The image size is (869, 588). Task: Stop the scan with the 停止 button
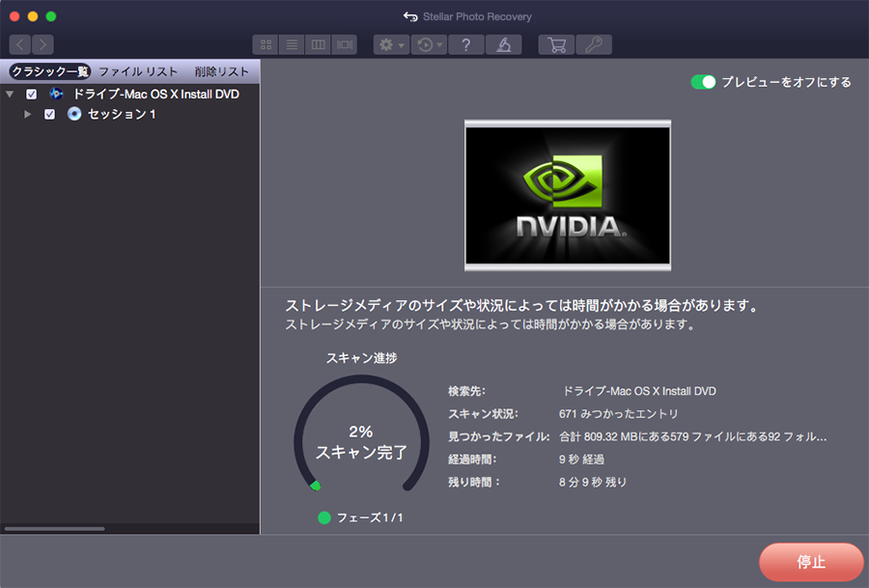click(811, 562)
